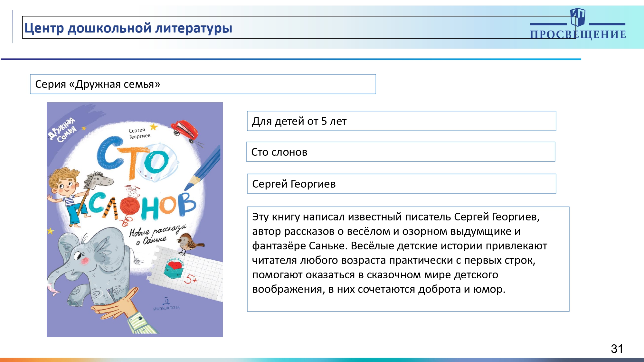
Task: Click the 'Читаем вместе' badge on the cover
Action: click(175, 268)
